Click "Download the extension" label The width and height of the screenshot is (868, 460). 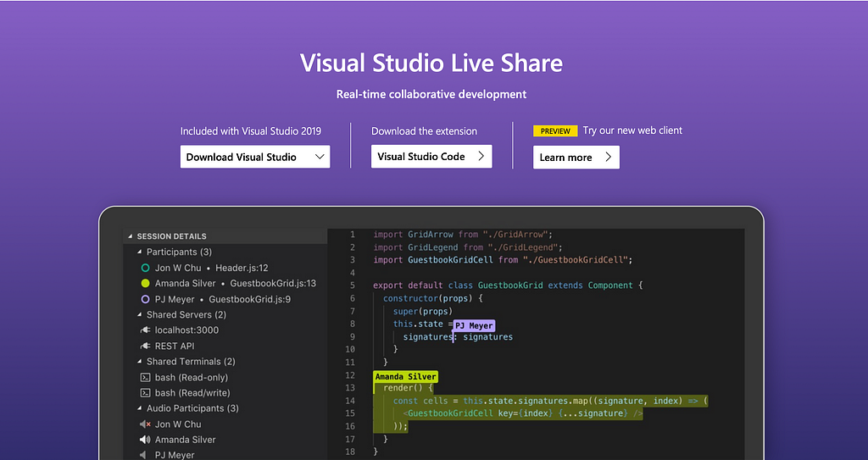point(424,131)
